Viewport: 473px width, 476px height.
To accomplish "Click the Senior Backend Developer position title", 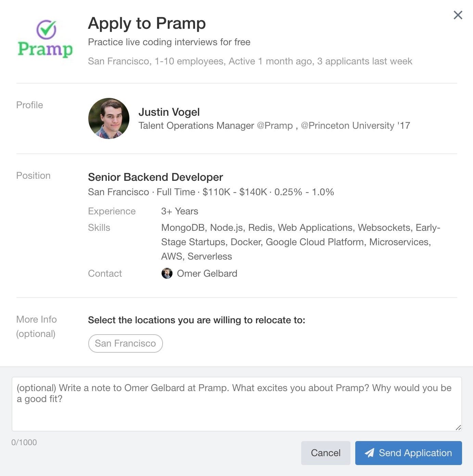I will tap(155, 177).
